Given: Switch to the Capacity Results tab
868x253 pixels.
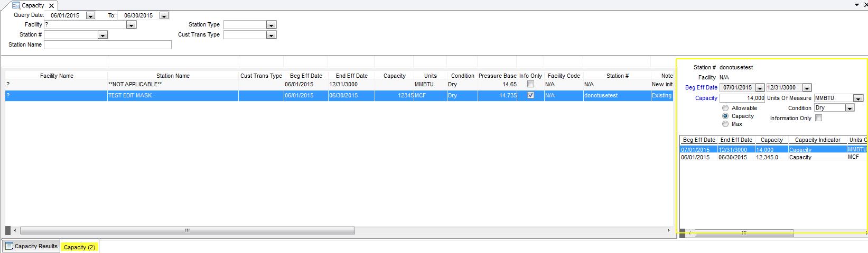Looking at the screenshot, I should [31, 246].
